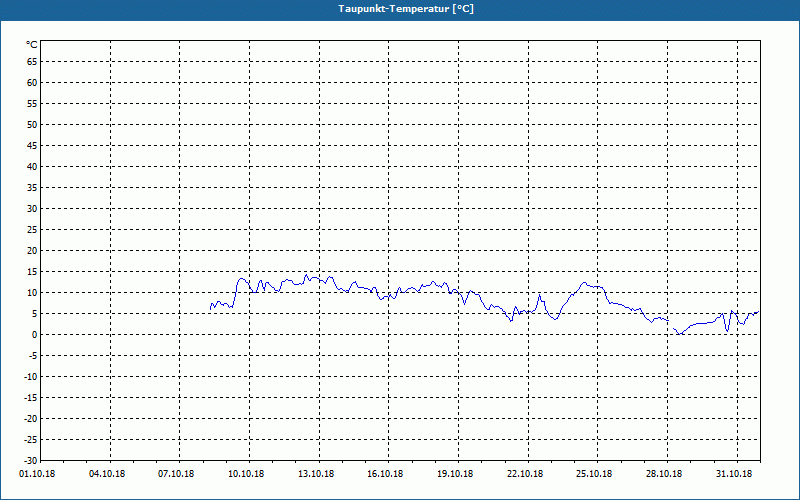Click the date label '19.10.18'
800x500 pixels.
point(455,474)
